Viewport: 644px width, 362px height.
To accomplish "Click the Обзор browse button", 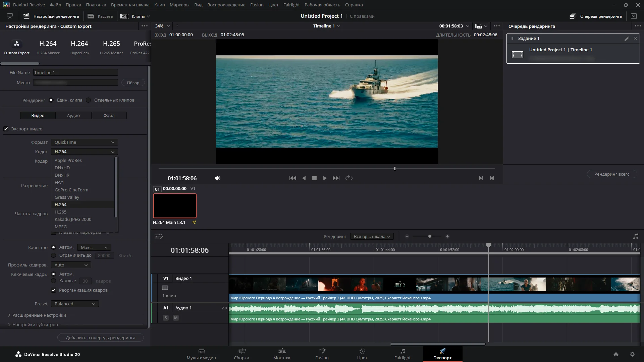I will [133, 82].
